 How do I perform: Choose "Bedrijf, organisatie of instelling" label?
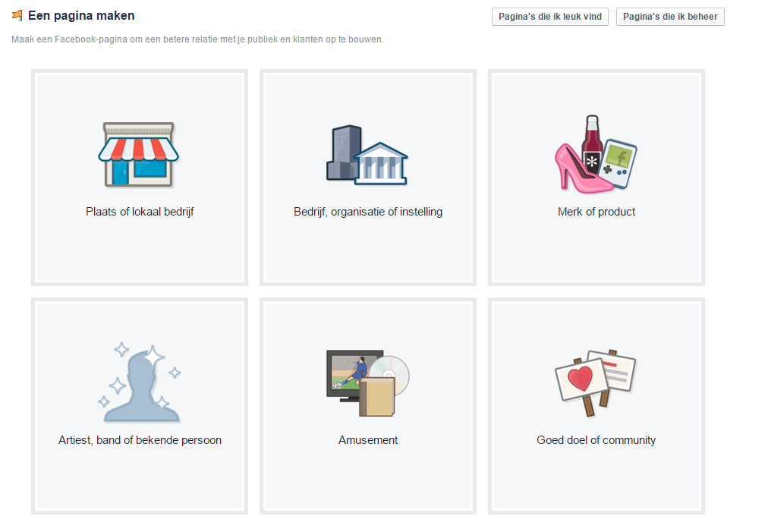368,212
